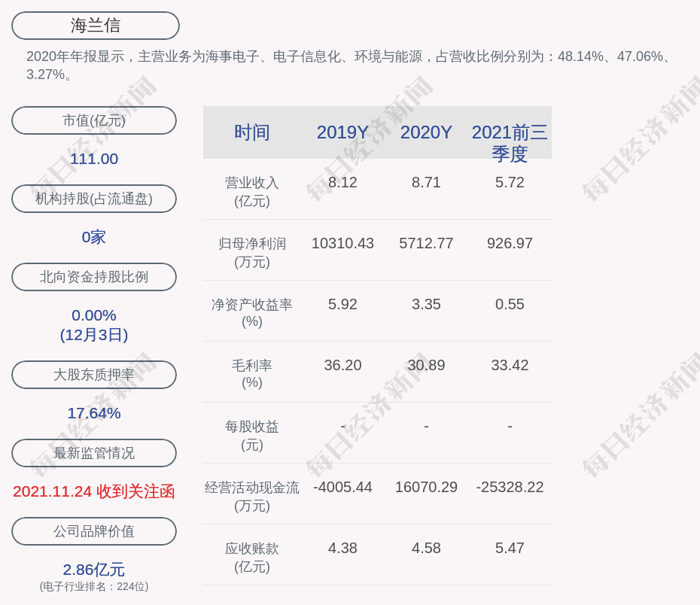The image size is (700, 605).
Task: Select the 2019Y column header
Action: 342,132
